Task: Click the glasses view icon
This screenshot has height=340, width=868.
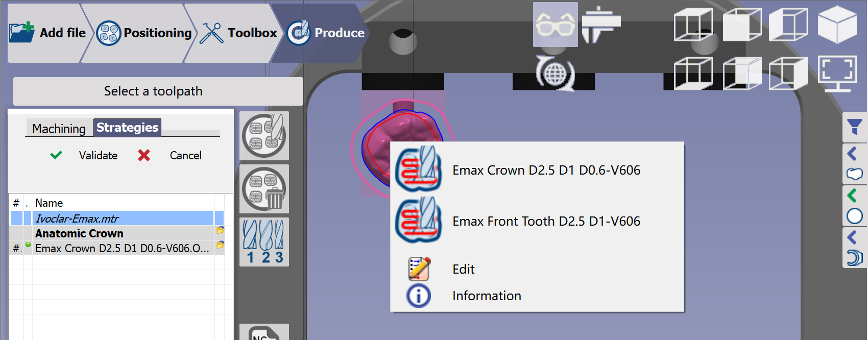Action: (x=556, y=25)
